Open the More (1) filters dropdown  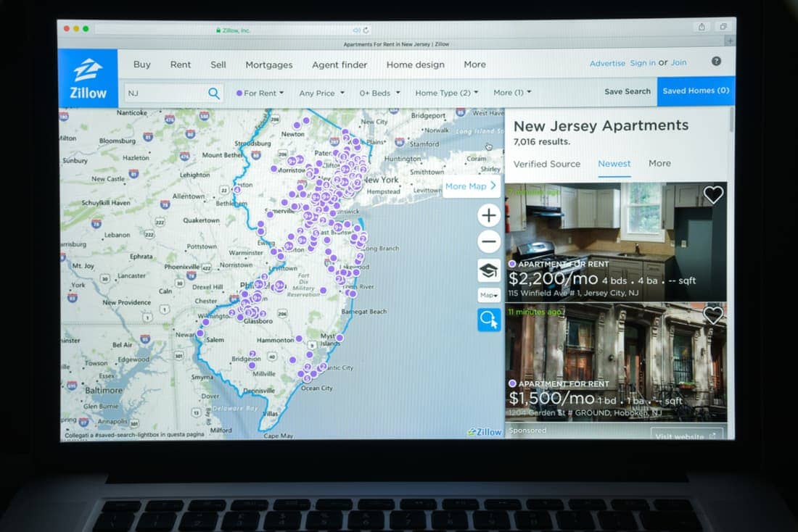(512, 93)
